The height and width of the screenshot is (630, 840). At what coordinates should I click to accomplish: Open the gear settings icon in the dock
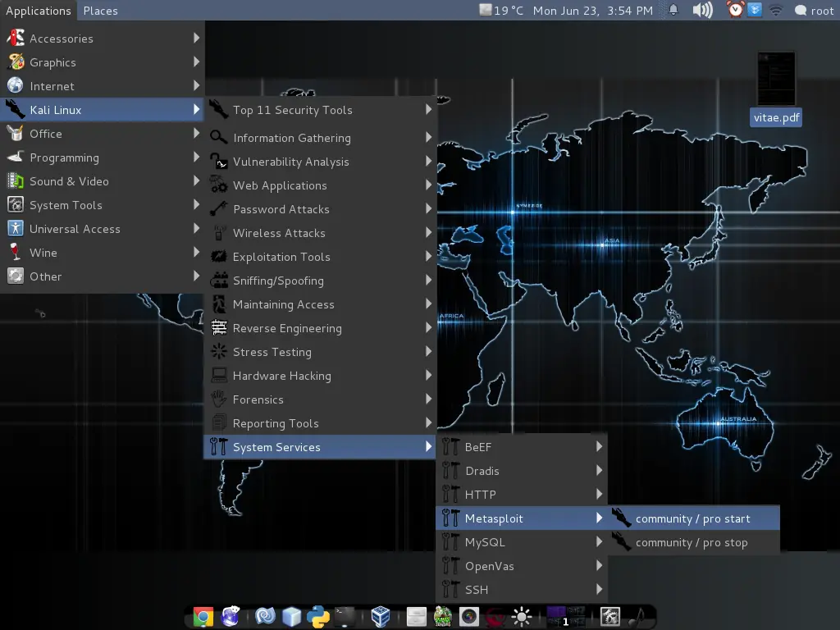[x=610, y=617]
